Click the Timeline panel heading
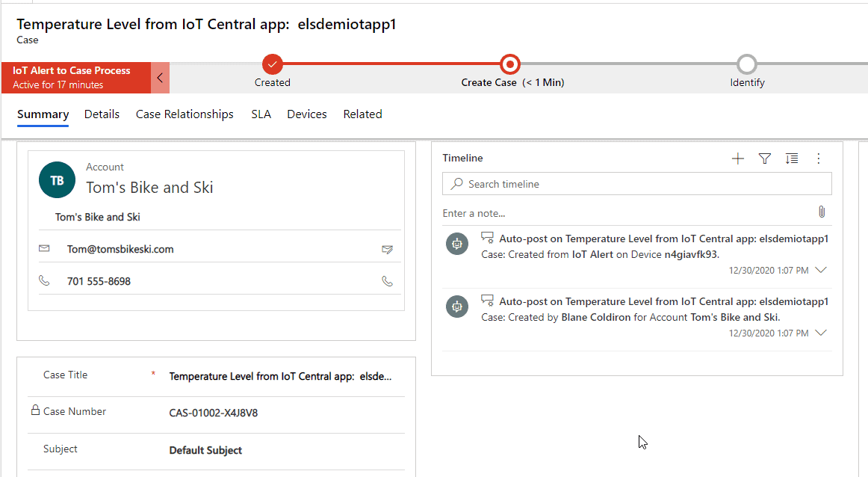The width and height of the screenshot is (868, 477). tap(462, 158)
